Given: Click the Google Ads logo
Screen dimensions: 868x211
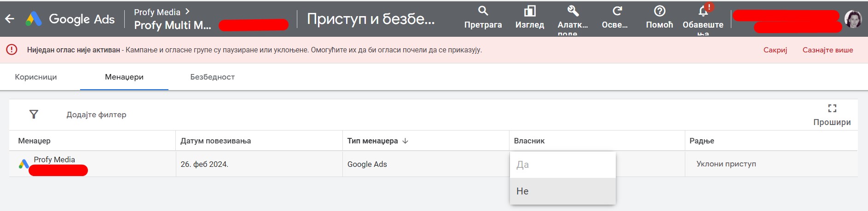Looking at the screenshot, I should coord(34,19).
